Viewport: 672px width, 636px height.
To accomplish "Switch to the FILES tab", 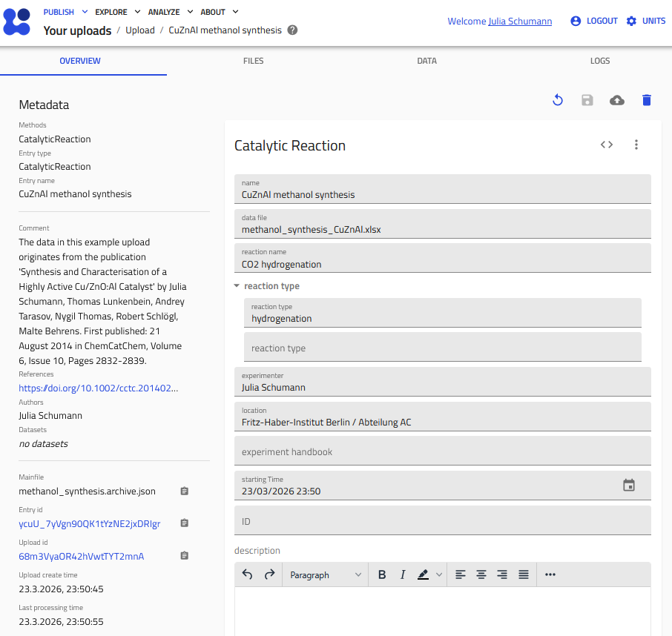I will 253,61.
